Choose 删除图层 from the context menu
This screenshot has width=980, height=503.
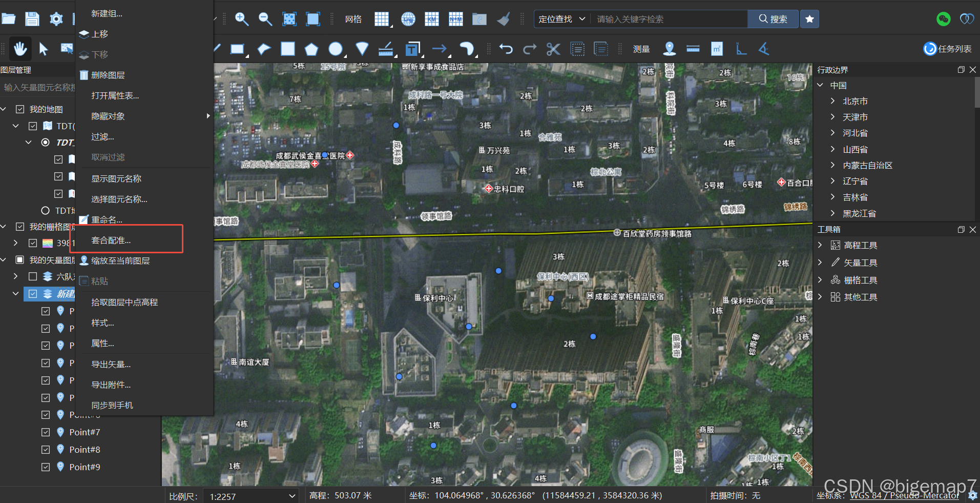[x=144, y=75]
